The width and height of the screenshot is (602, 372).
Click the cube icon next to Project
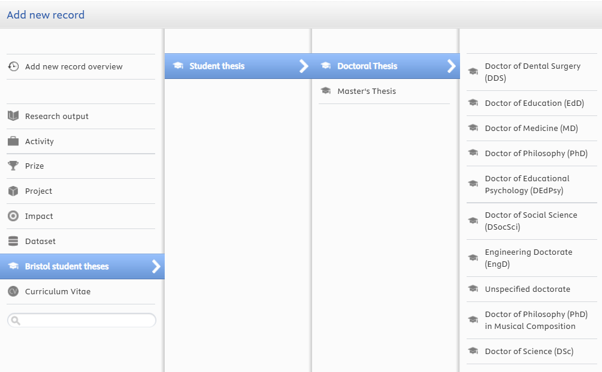coord(13,191)
